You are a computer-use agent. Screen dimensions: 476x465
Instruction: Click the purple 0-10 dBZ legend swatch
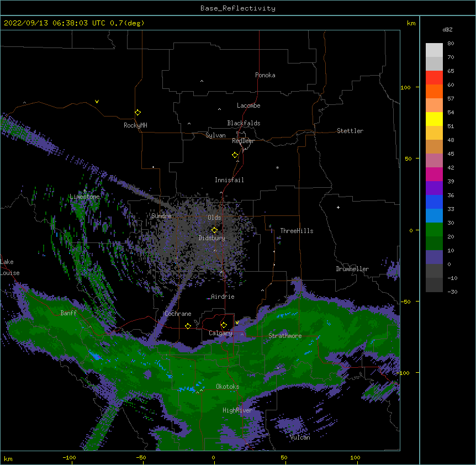pyautogui.click(x=434, y=257)
